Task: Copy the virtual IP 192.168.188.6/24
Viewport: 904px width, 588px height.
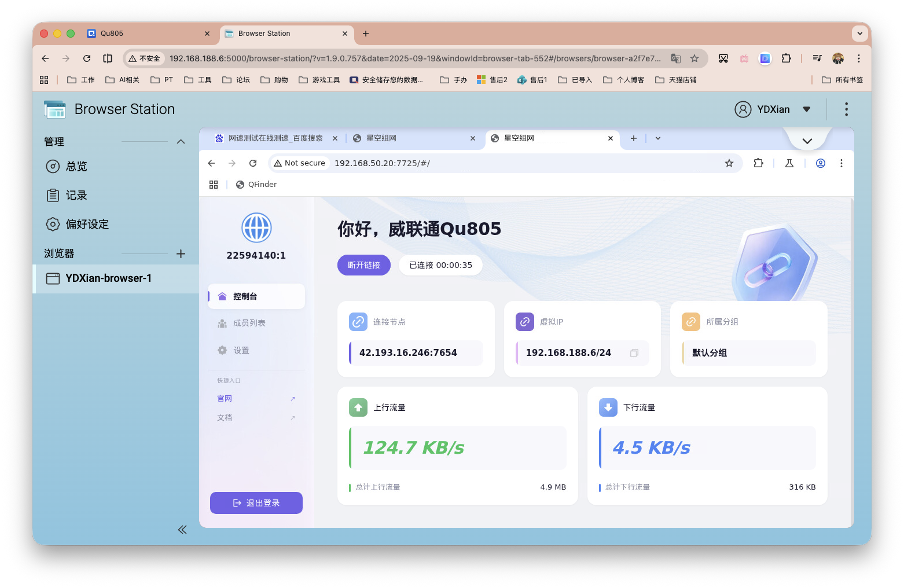Action: pos(634,352)
